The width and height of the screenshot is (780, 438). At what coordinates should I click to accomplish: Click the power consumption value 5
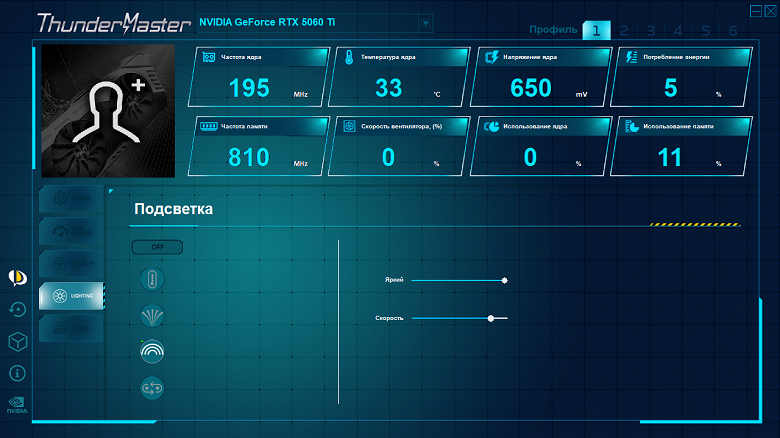[671, 88]
